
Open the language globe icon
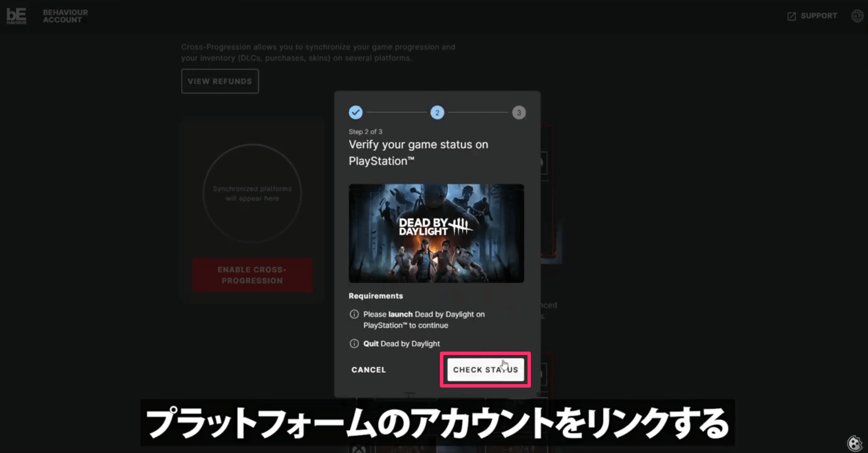858,15
